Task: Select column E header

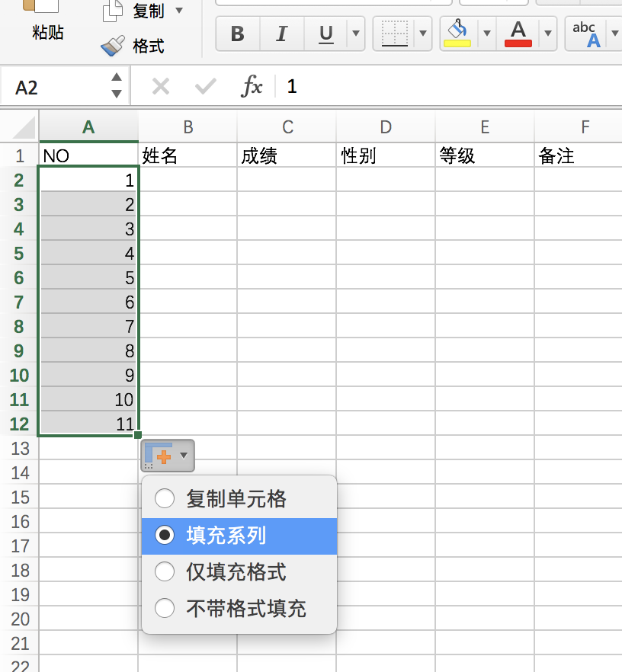Action: tap(484, 127)
